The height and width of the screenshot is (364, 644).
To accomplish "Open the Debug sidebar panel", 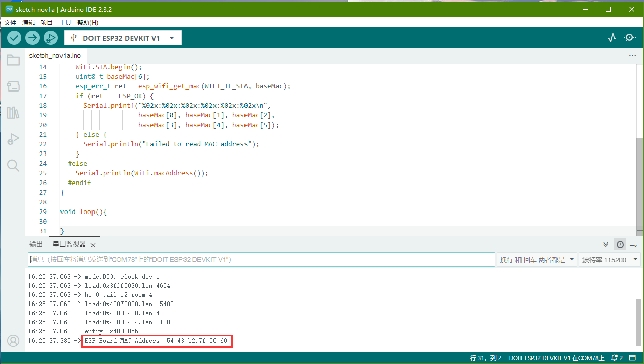I will point(13,139).
